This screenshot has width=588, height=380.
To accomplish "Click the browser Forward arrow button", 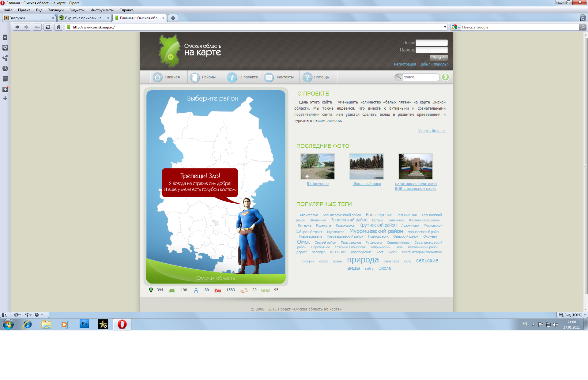I will pos(27,27).
